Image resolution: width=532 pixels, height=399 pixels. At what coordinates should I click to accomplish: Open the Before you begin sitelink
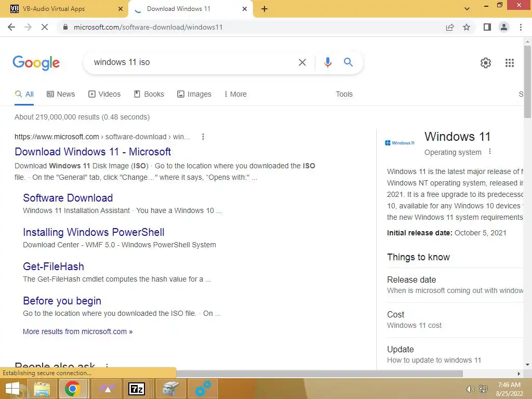[x=62, y=301]
